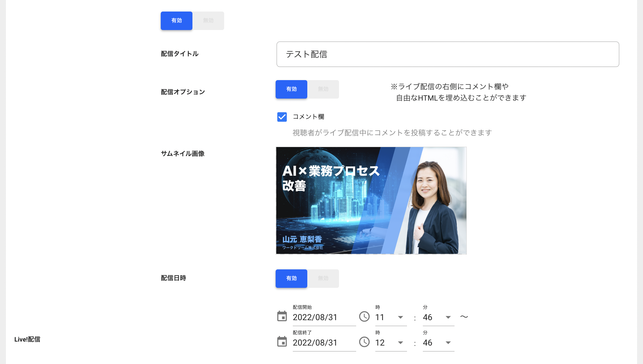This screenshot has height=364, width=643.
Task: Select the Live!配信 sidebar item
Action: (x=27, y=339)
